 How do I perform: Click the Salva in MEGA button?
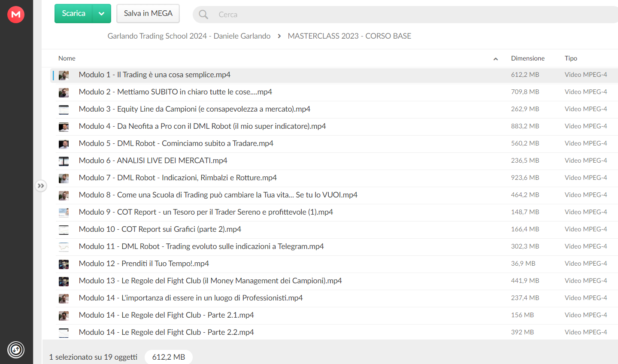pos(148,14)
